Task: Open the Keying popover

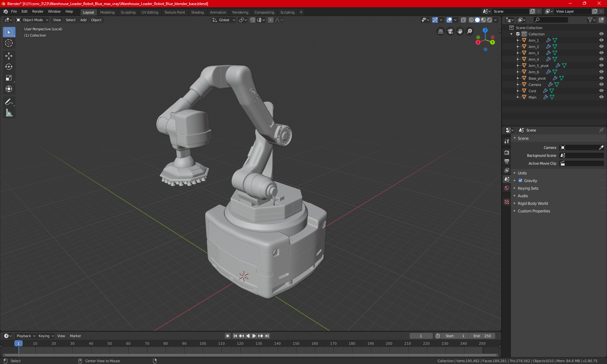Action: click(x=46, y=336)
